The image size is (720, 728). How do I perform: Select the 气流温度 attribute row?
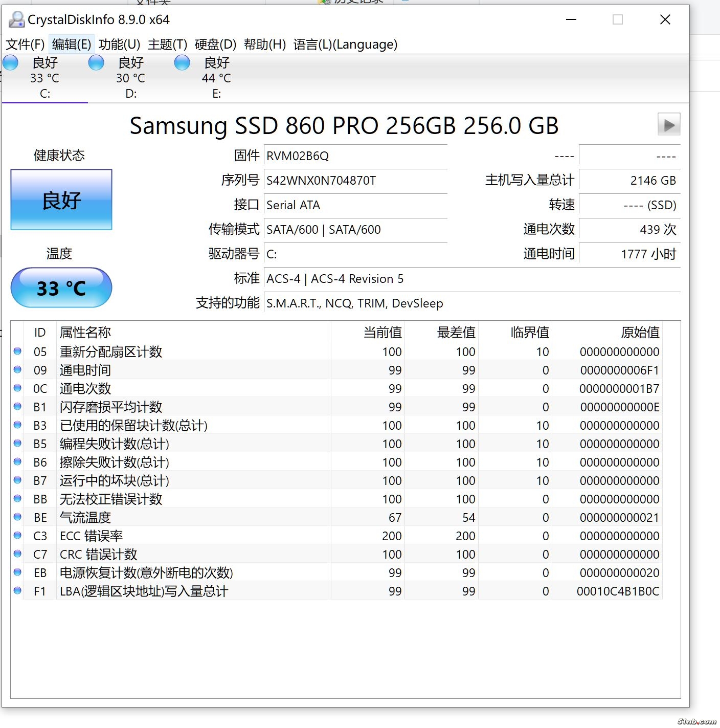336,517
